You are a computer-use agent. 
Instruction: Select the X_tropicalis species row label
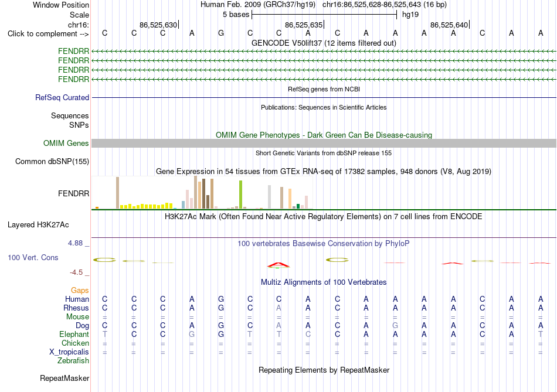coord(69,352)
